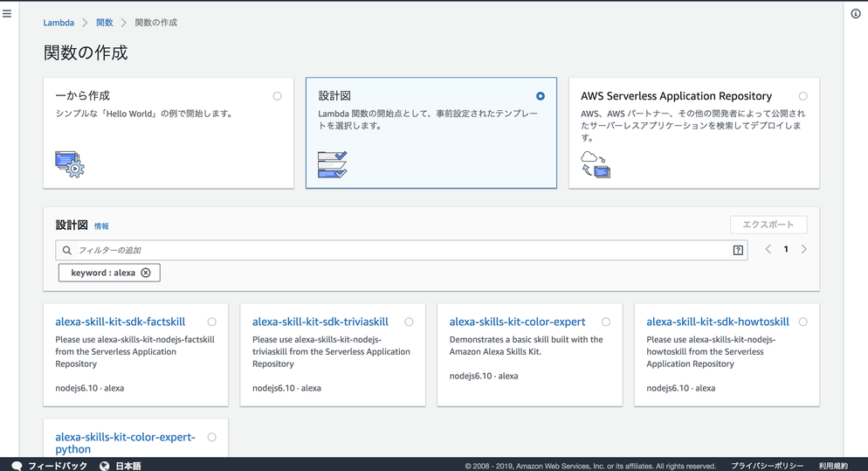Open the hamburger navigation menu
This screenshot has height=471, width=868.
(7, 13)
